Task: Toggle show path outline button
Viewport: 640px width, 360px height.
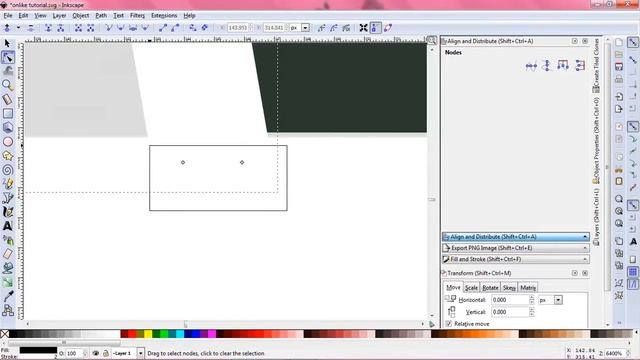Action: pyautogui.click(x=388, y=28)
